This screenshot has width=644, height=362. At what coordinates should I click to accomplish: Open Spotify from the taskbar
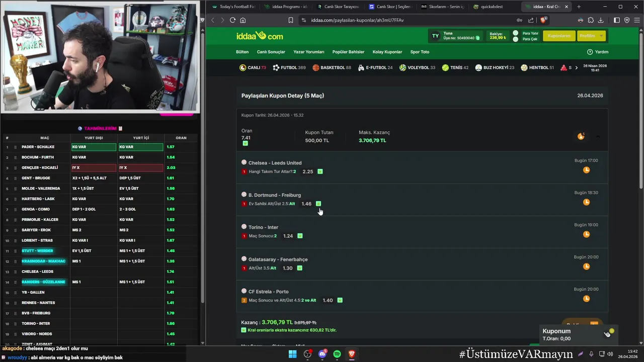[x=337, y=354]
